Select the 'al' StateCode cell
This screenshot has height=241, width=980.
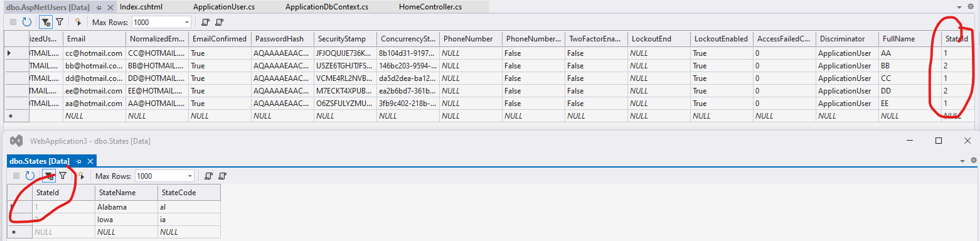[189, 206]
